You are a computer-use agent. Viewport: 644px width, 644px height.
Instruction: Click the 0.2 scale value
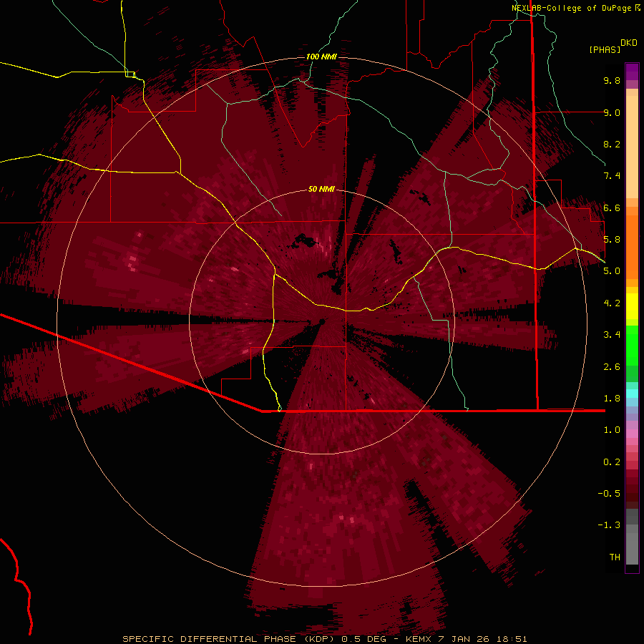pyautogui.click(x=612, y=462)
